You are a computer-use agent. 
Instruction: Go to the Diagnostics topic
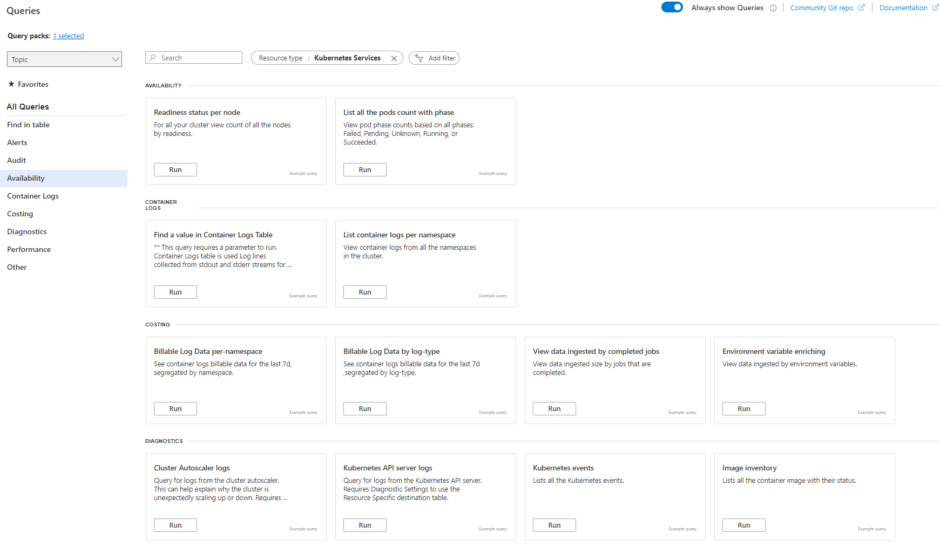click(27, 232)
